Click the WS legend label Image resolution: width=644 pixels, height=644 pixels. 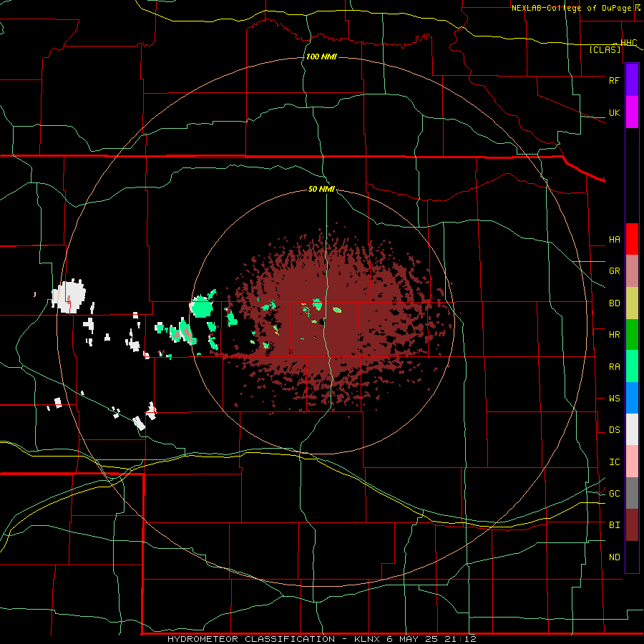614,399
